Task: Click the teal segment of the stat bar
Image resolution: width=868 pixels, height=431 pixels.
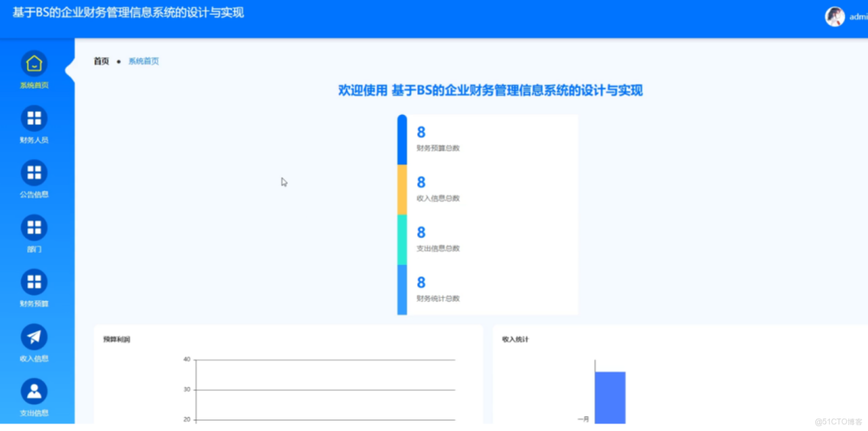Action: click(402, 239)
